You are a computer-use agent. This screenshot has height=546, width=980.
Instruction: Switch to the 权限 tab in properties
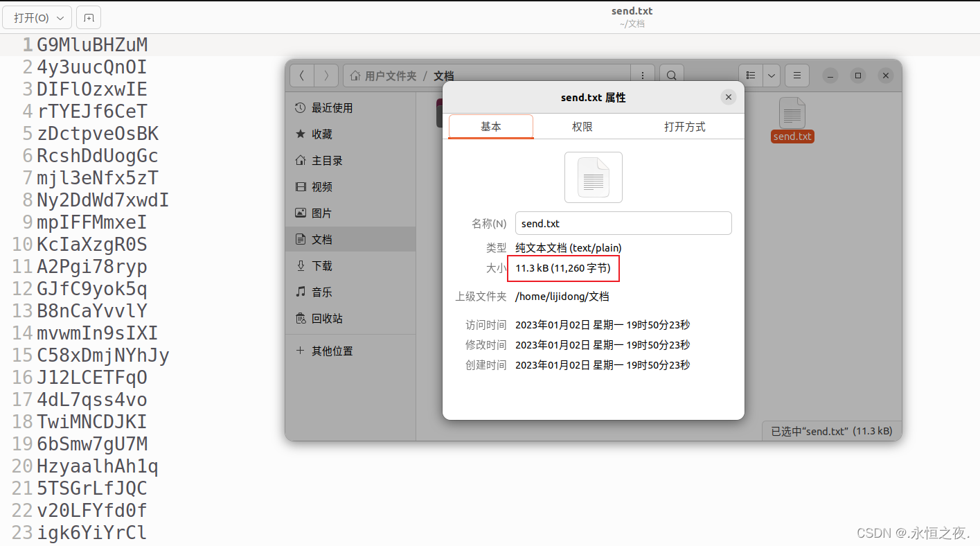click(x=582, y=127)
